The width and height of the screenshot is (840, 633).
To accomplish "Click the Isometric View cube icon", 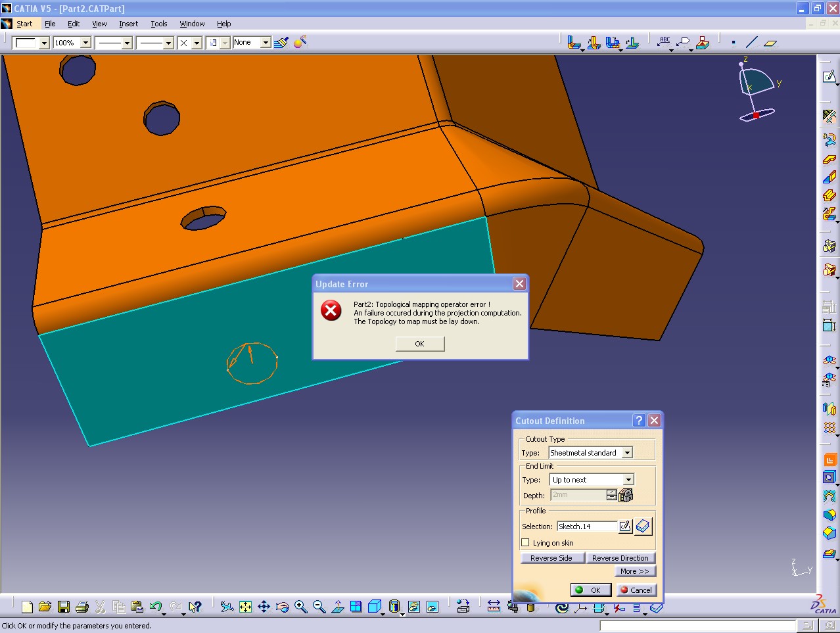I will point(375,607).
